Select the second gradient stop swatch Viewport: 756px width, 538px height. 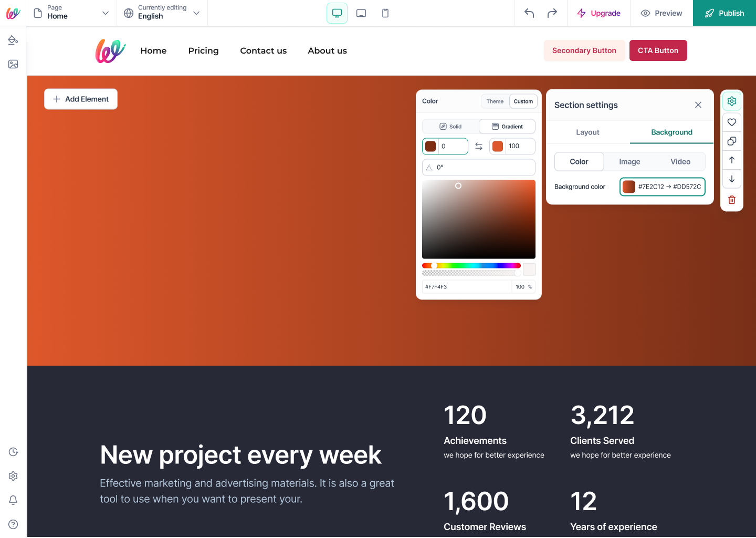point(498,146)
